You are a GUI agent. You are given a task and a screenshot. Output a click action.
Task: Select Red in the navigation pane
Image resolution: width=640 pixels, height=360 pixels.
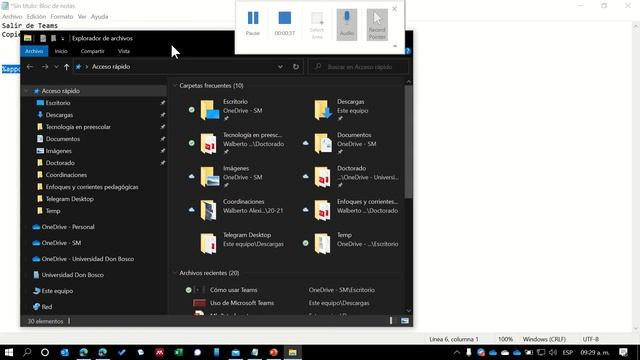tap(47, 307)
